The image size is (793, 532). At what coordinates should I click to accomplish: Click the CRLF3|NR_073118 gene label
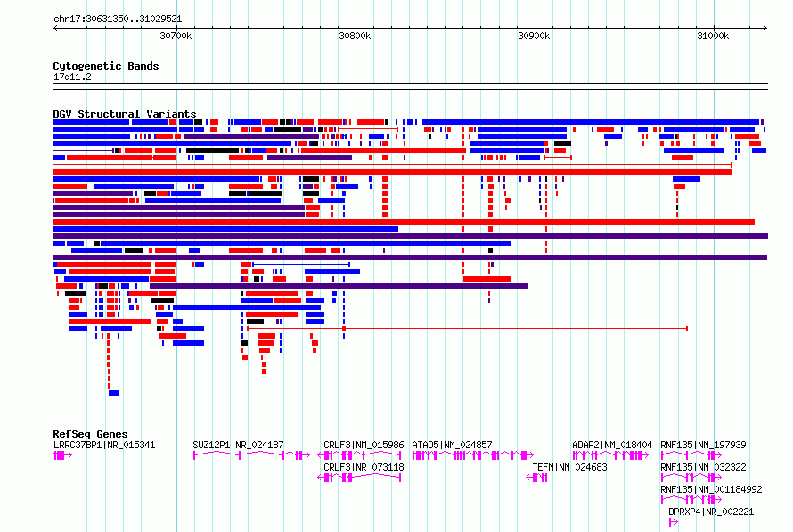click(x=364, y=467)
